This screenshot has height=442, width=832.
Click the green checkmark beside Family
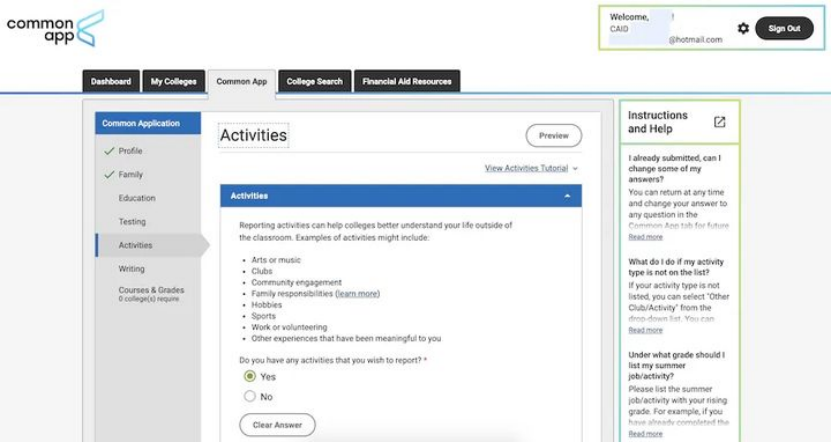tap(108, 175)
